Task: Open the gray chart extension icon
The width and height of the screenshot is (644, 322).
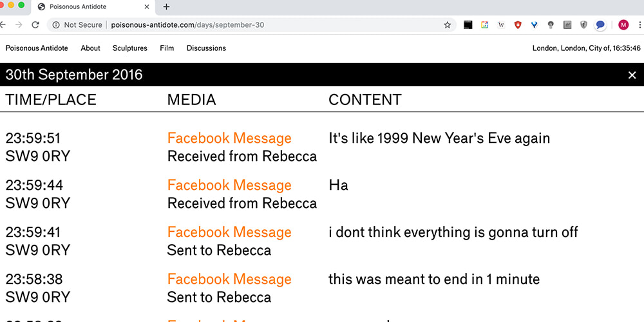Action: click(x=567, y=25)
